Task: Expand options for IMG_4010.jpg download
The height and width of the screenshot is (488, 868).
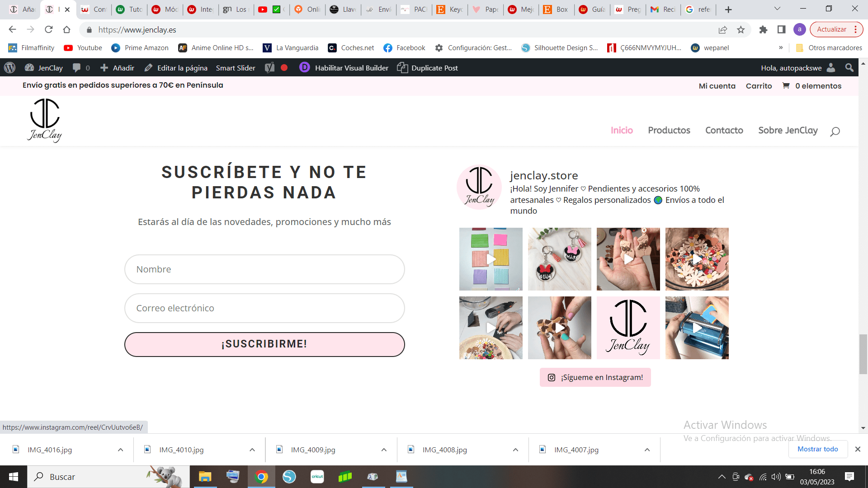Action: click(252, 450)
